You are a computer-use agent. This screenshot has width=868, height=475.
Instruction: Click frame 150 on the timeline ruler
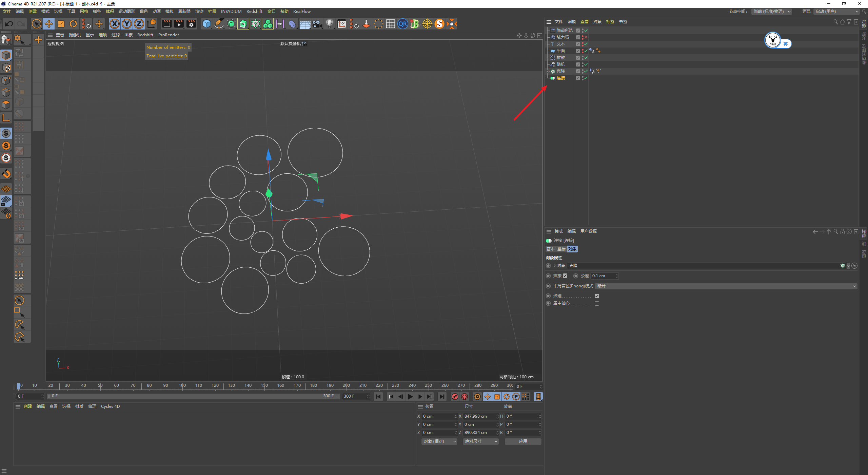click(x=264, y=385)
